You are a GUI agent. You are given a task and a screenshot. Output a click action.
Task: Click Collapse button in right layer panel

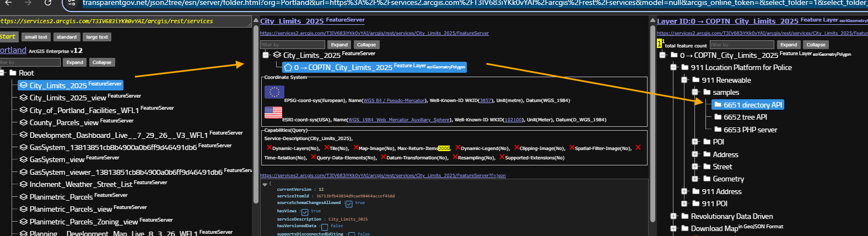(816, 45)
